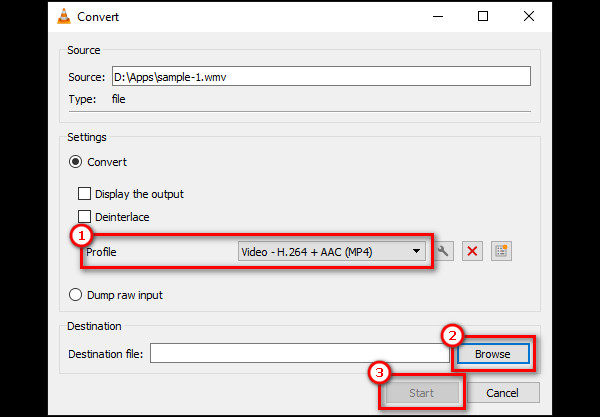Cancel the conversion dialog
Image resolution: width=600 pixels, height=417 pixels.
point(505,393)
